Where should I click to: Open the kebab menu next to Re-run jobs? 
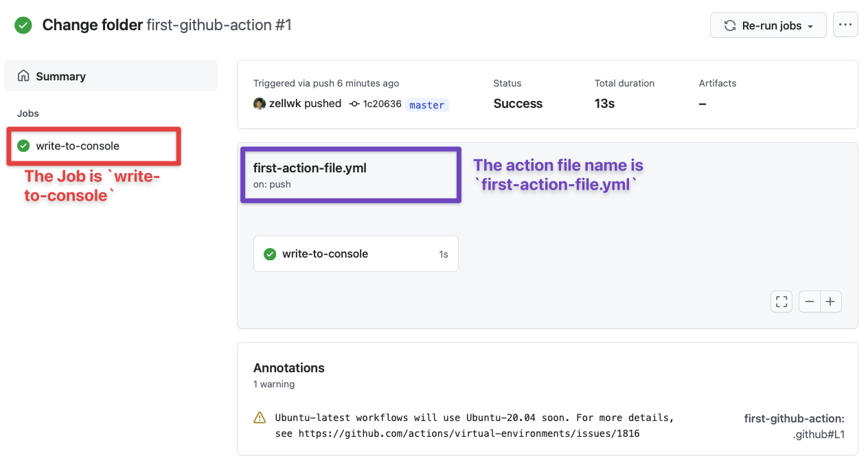click(845, 25)
